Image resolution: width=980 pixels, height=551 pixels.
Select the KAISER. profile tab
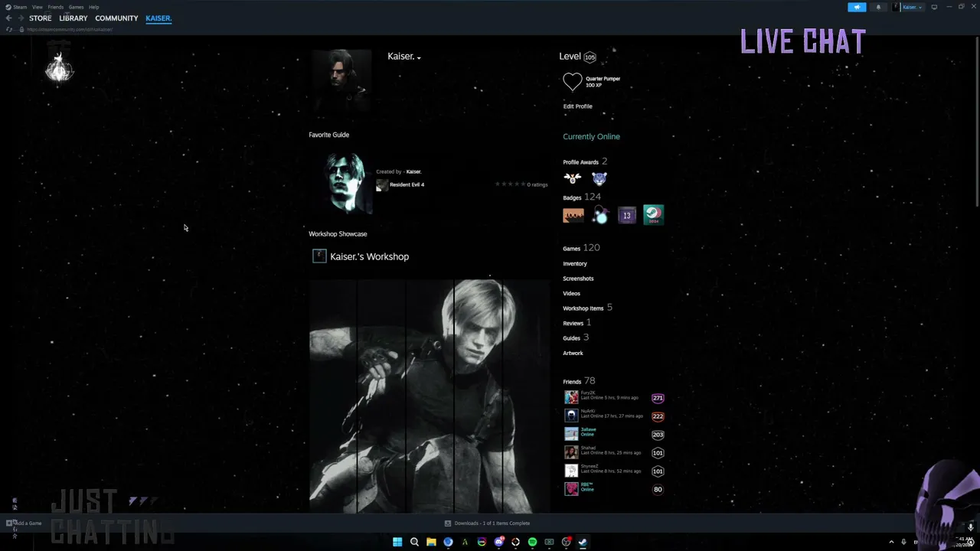158,18
